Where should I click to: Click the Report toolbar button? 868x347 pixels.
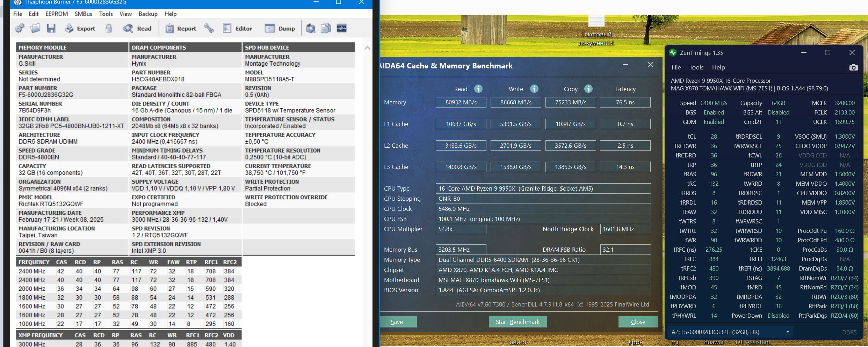[181, 28]
